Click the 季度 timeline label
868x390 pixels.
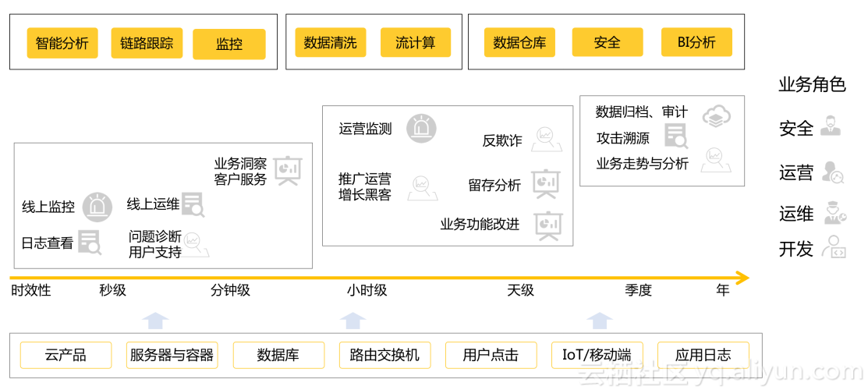point(638,289)
